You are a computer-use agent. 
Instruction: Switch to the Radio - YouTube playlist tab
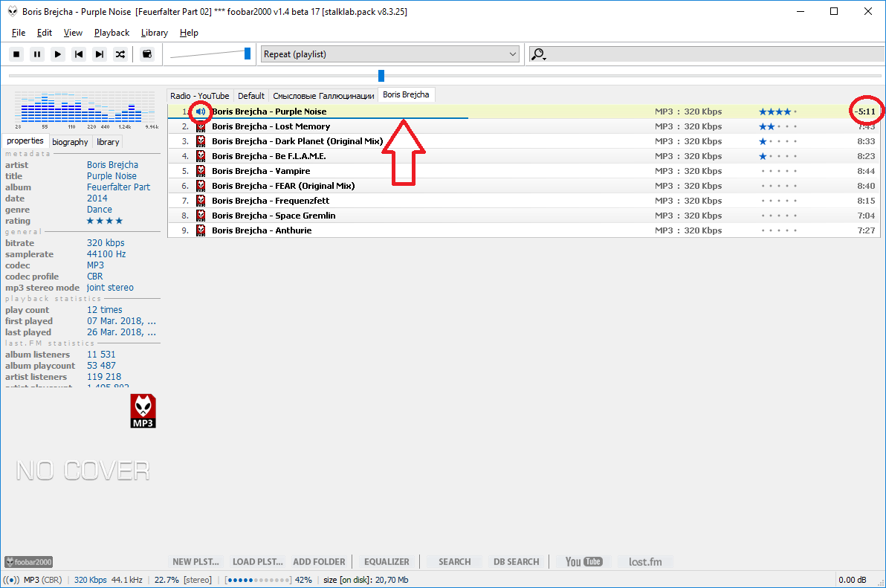[x=199, y=96]
